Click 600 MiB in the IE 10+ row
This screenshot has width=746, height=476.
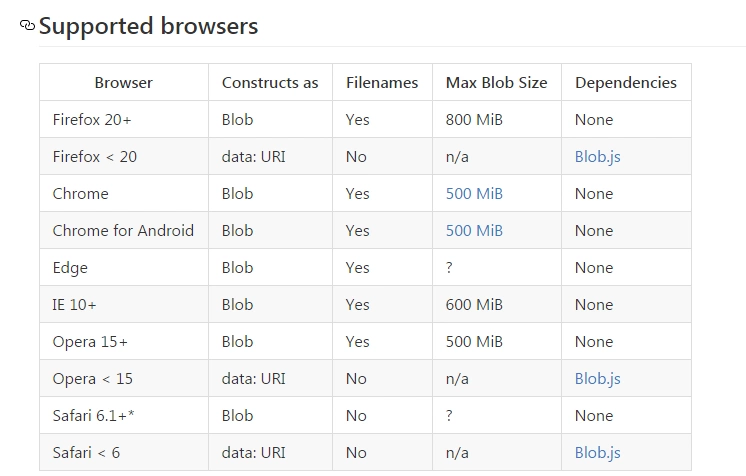474,305
